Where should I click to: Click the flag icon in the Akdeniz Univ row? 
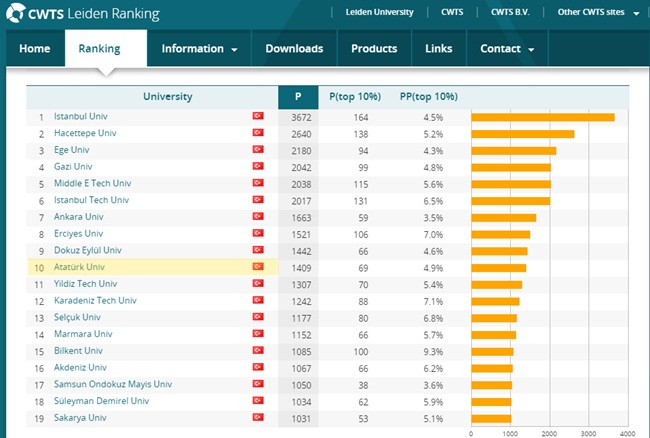point(258,367)
